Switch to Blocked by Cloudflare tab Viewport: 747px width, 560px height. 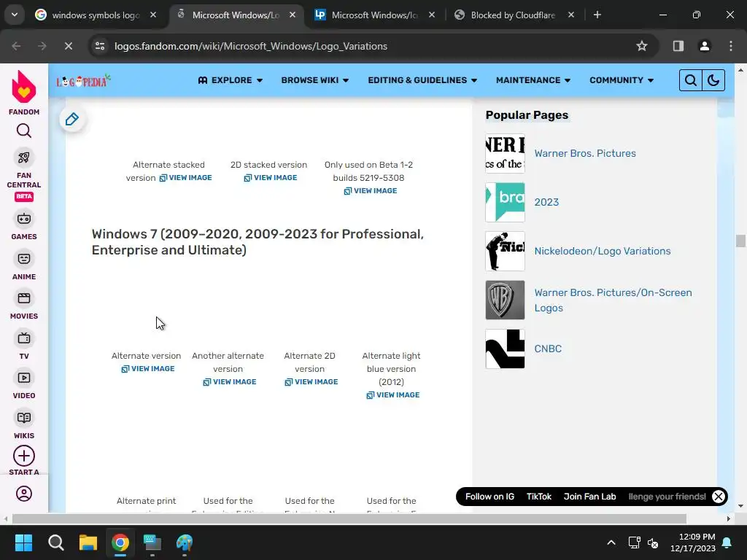point(513,15)
